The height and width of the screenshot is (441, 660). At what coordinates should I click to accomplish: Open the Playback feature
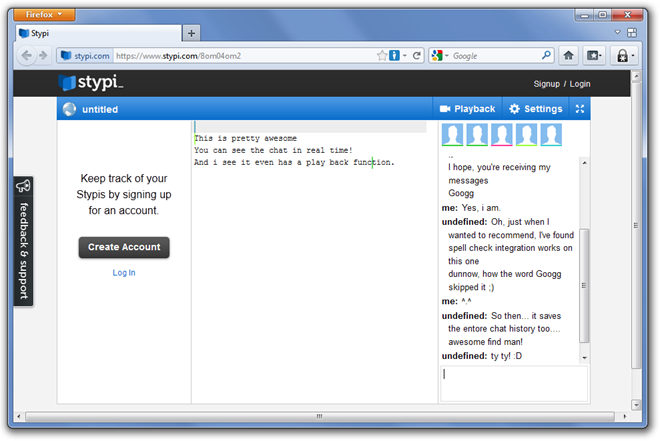click(x=466, y=109)
